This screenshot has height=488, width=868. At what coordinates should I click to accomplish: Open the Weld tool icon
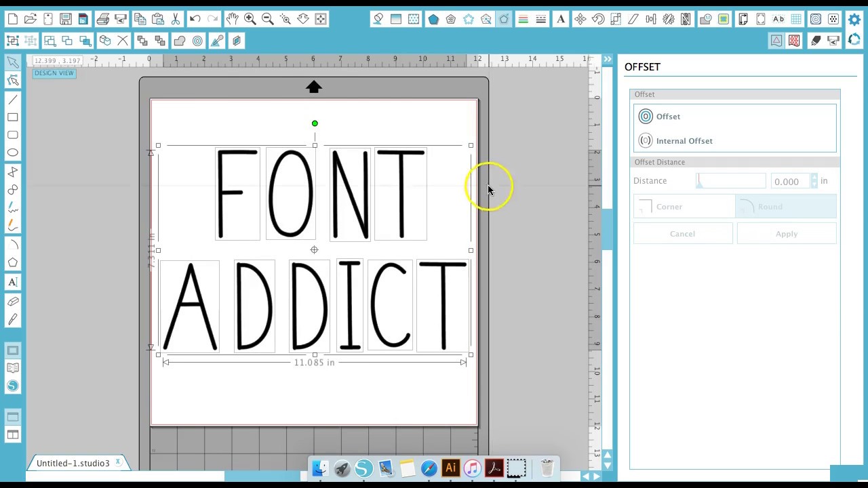coord(180,41)
